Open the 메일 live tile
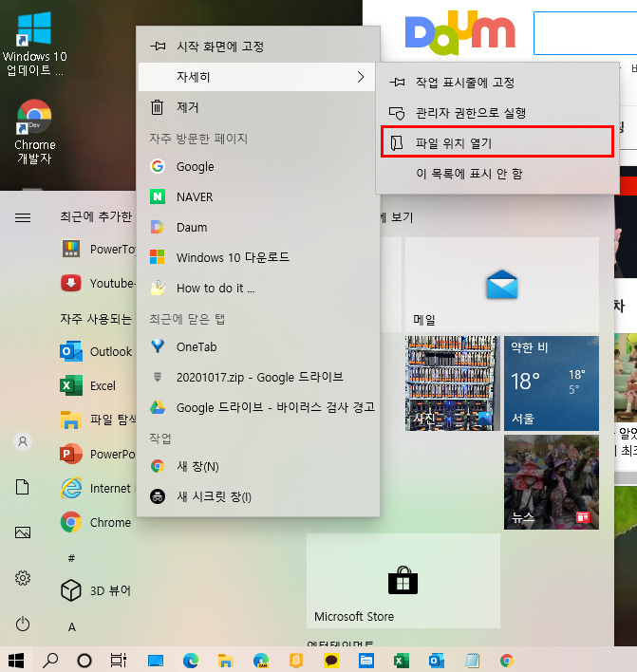This screenshot has height=672, width=637. click(502, 285)
